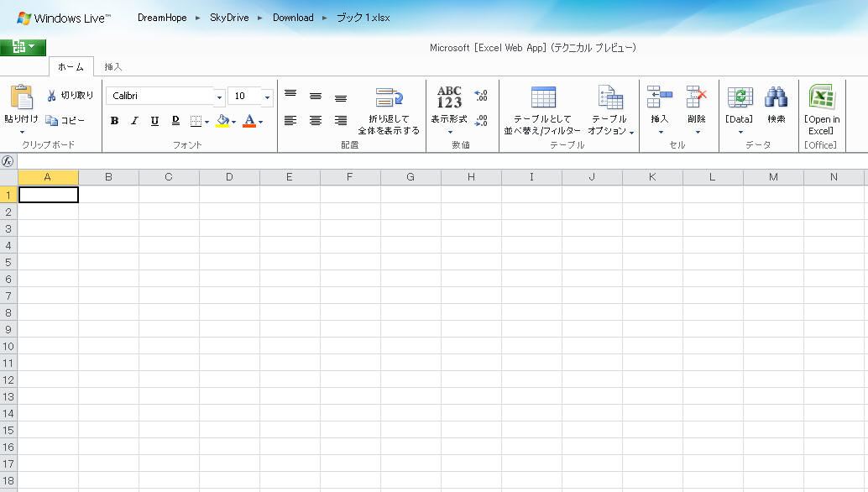Expand the number format (表示形式) dropdown

click(x=449, y=132)
